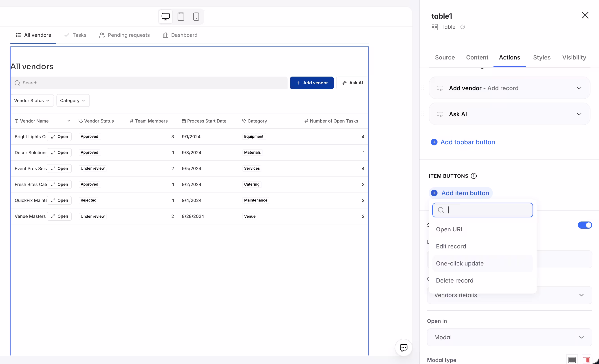
Task: Open the Pending requests tab
Action: pos(124,35)
